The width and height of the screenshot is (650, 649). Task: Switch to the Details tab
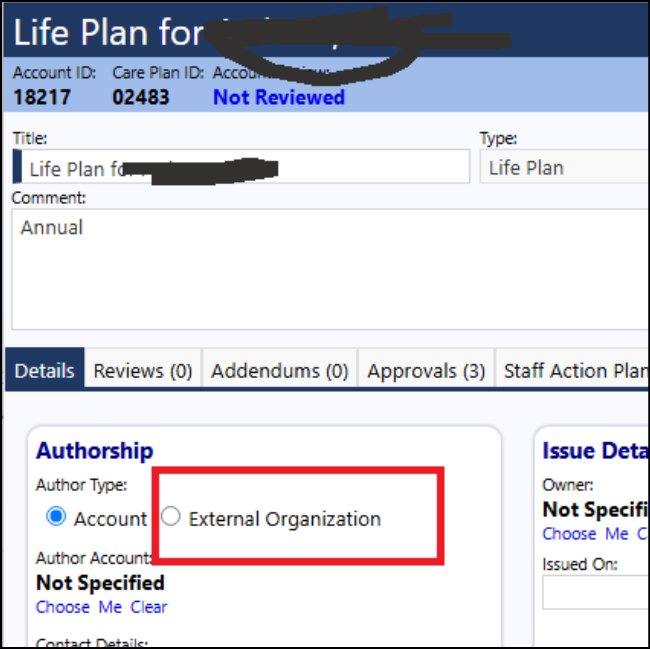(x=44, y=370)
